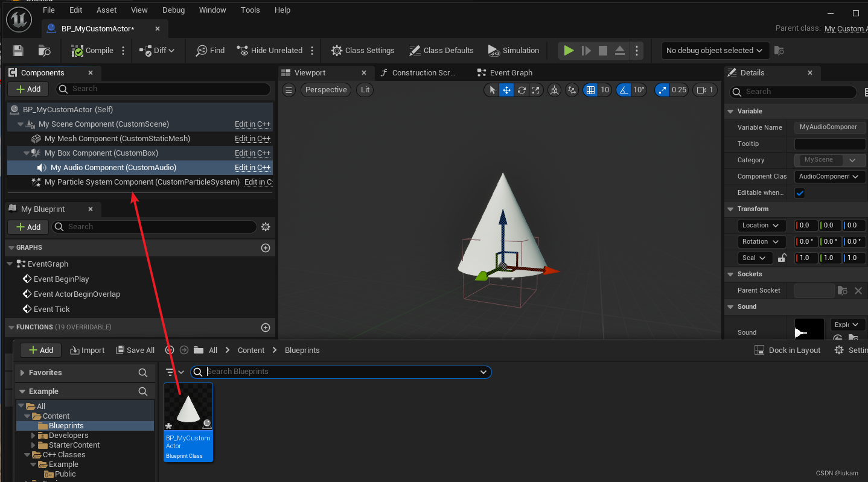Select Event BeginPlay node entry

pyautogui.click(x=61, y=279)
